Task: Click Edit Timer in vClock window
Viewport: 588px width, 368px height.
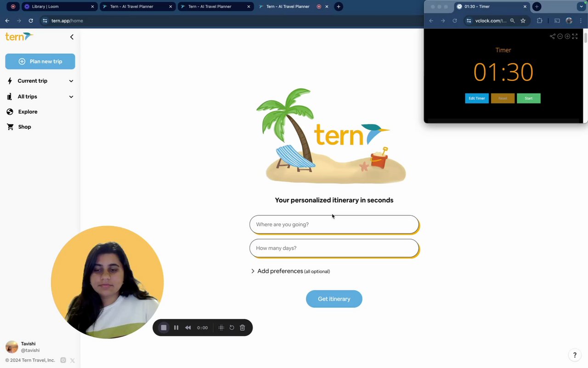Action: [477, 98]
